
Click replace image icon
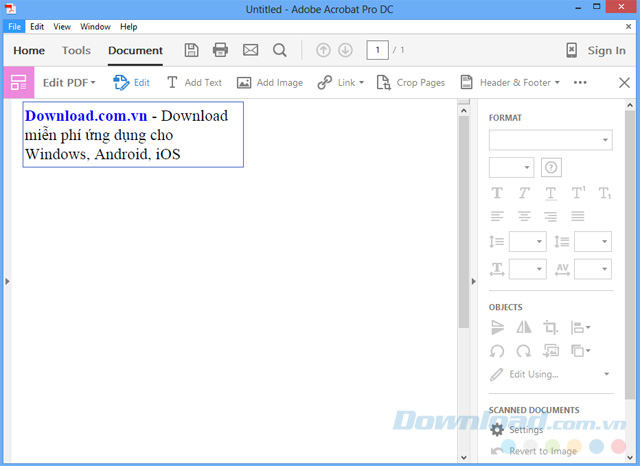(551, 351)
